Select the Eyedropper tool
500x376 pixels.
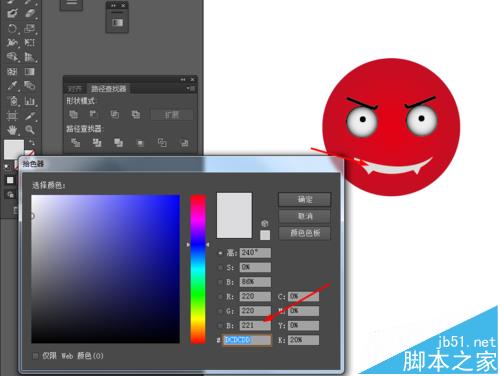(12, 86)
